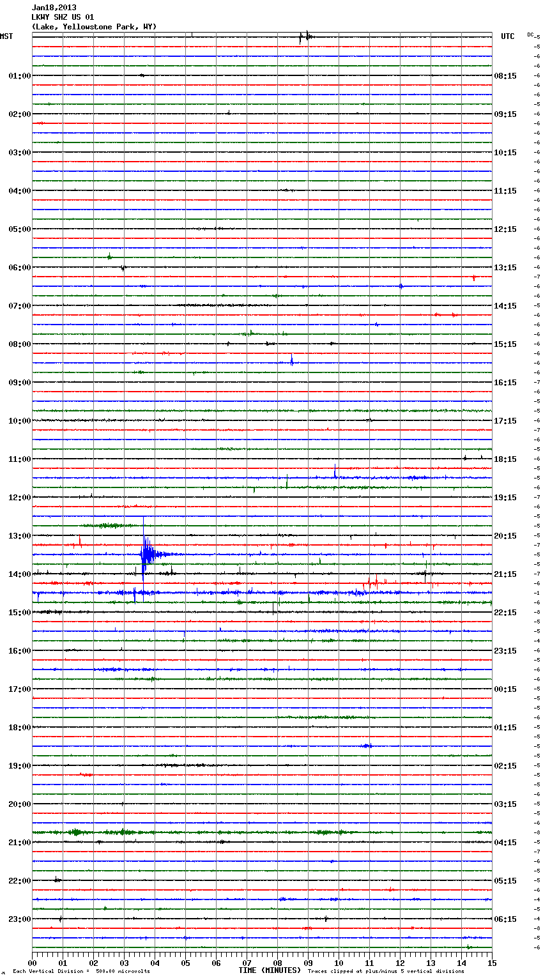This screenshot has width=543, height=980.
Task: Pick the 05:00 MST time label
Action: click(20, 229)
